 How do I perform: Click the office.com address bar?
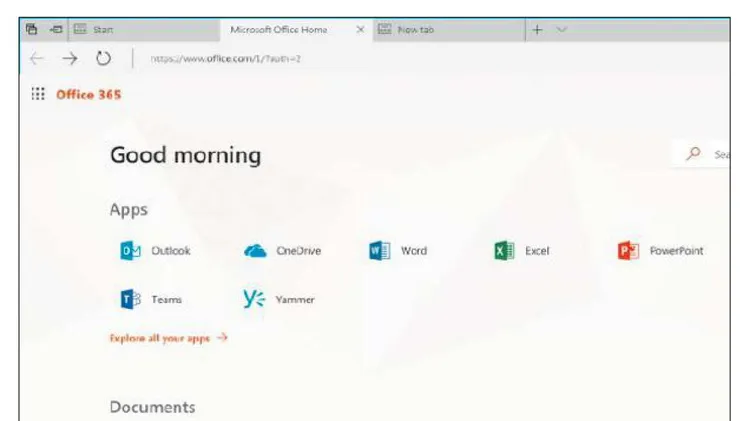pyautogui.click(x=225, y=58)
